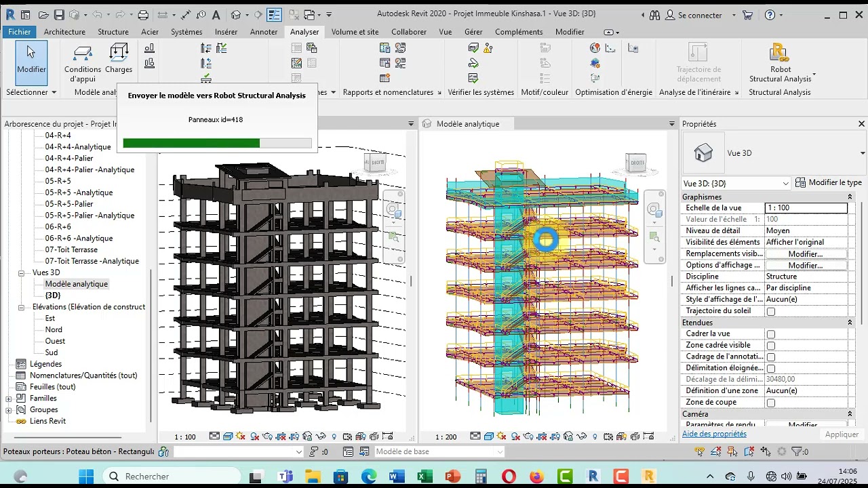Viewport: 868px width, 488px height.
Task: Expand the Familles tree node
Action: click(9, 399)
